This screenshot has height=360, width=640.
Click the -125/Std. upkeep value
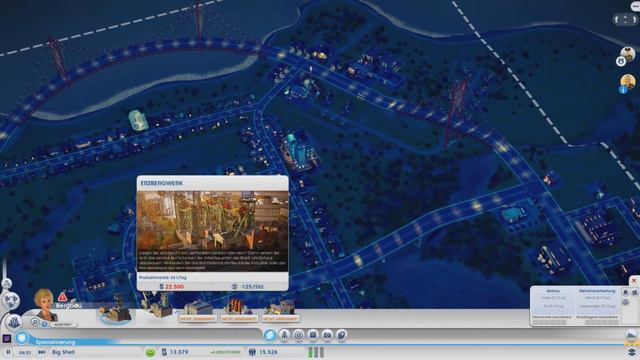(x=251, y=287)
